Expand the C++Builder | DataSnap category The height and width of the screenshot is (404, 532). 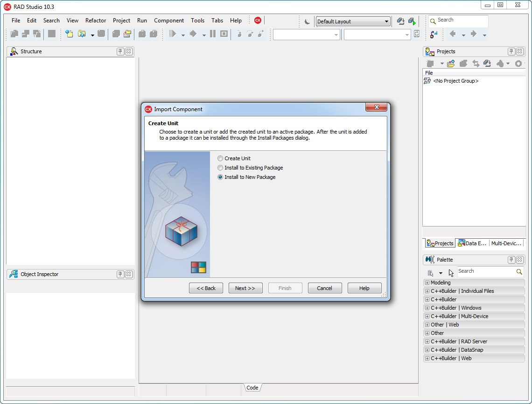[x=427, y=350]
